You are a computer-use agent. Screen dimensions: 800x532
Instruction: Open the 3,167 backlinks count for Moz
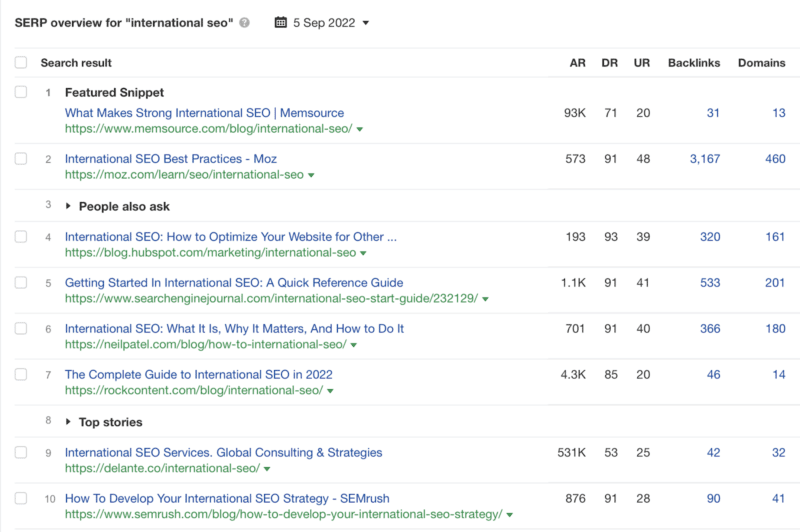(705, 159)
